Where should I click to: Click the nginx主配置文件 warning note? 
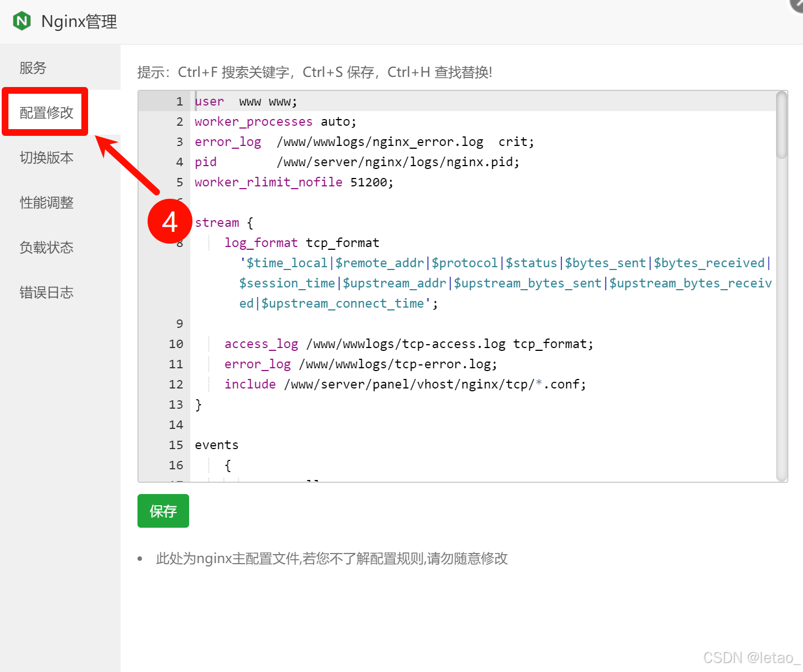332,559
